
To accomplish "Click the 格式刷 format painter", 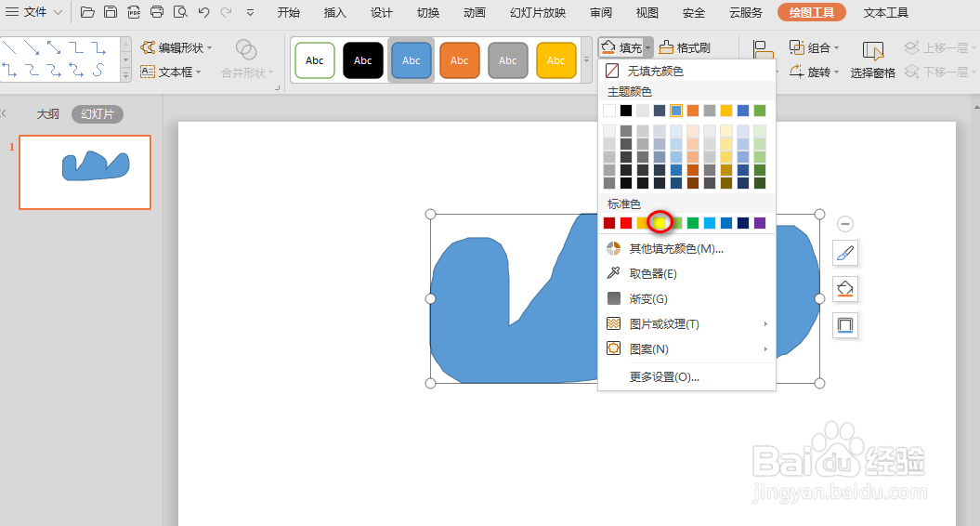I will tap(685, 47).
